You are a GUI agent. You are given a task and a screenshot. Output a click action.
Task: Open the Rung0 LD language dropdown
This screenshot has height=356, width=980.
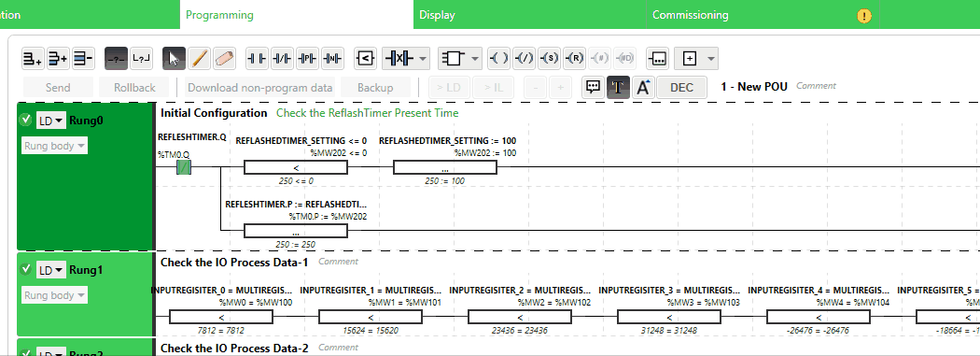click(50, 121)
